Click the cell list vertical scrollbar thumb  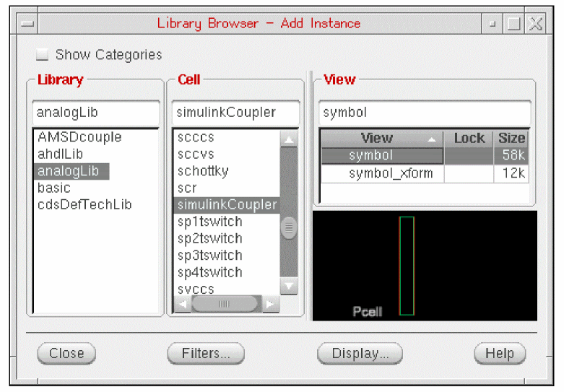289,228
